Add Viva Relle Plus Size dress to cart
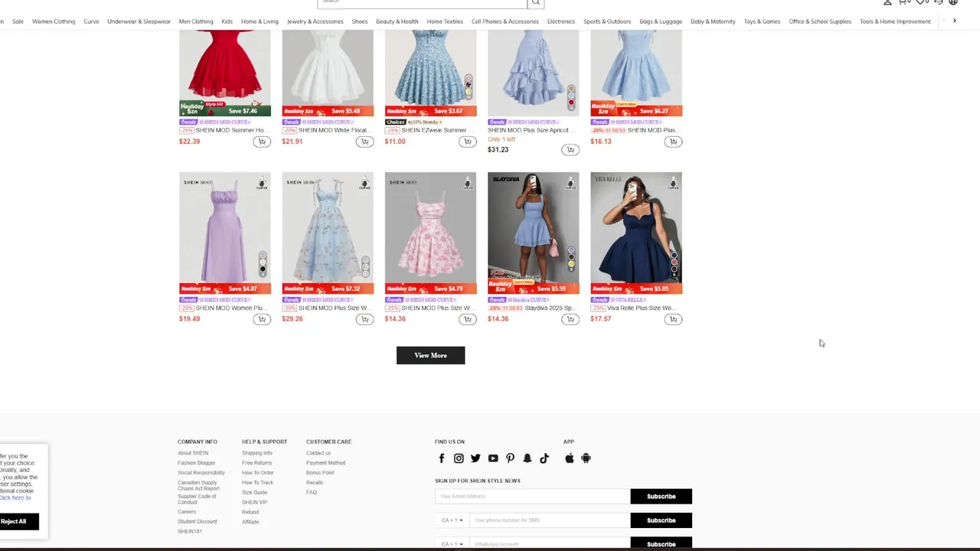The width and height of the screenshot is (980, 551). [x=672, y=319]
